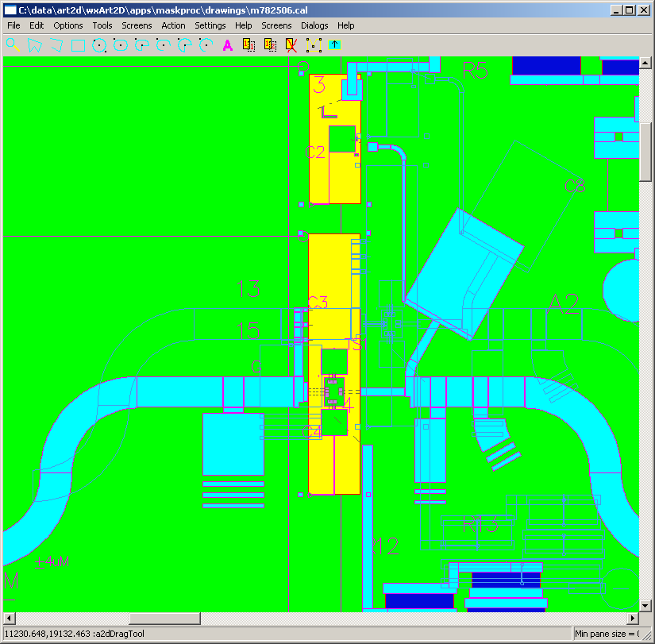Click the Delete tool with red X

tap(291, 45)
